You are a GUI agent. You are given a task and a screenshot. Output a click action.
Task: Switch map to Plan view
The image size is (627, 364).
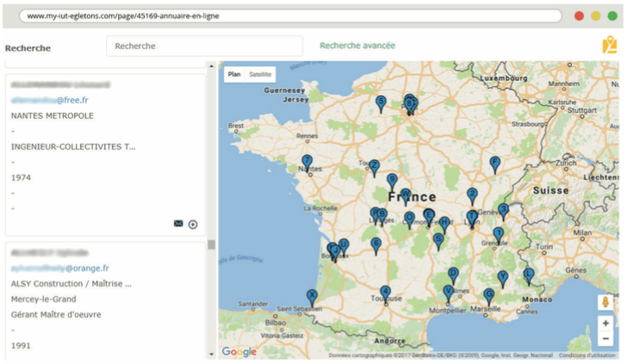(234, 74)
